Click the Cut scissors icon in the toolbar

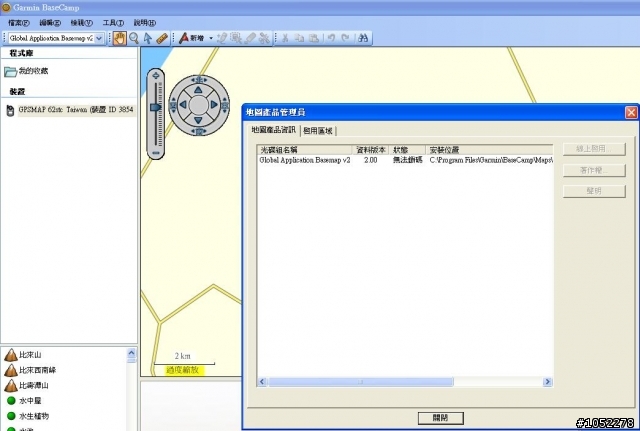285,38
